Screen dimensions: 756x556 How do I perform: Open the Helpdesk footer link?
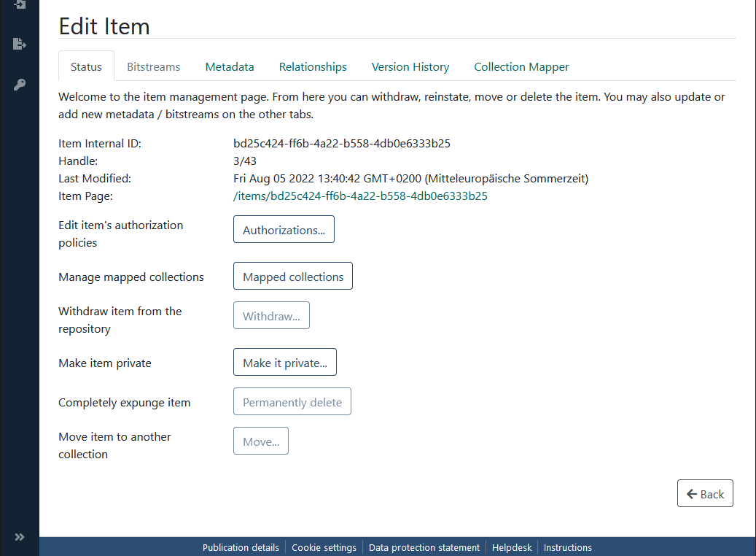click(512, 547)
